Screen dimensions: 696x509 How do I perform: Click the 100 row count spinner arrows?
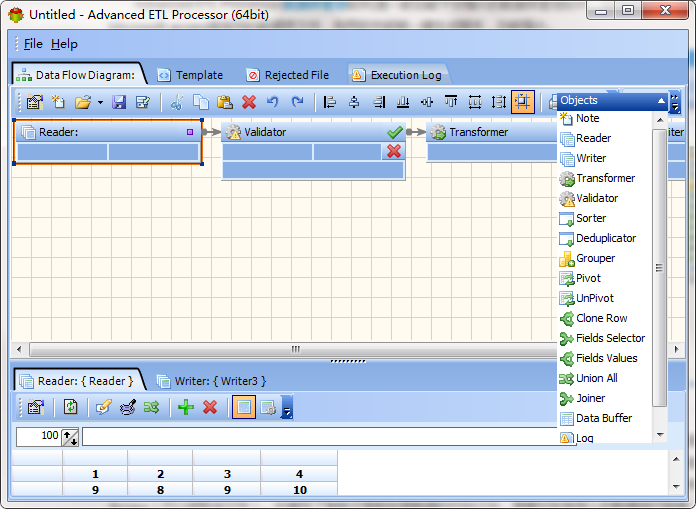(x=70, y=437)
